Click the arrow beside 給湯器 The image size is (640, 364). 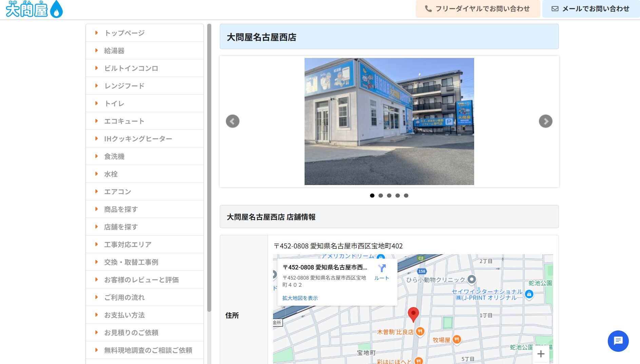pos(96,50)
